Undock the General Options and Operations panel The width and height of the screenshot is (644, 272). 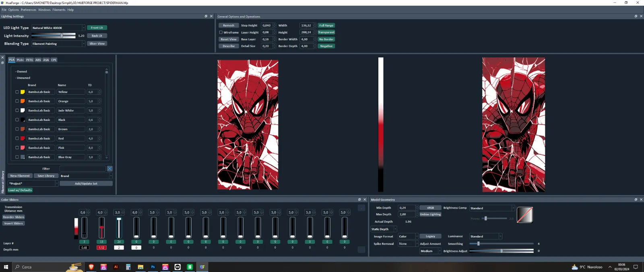click(636, 17)
